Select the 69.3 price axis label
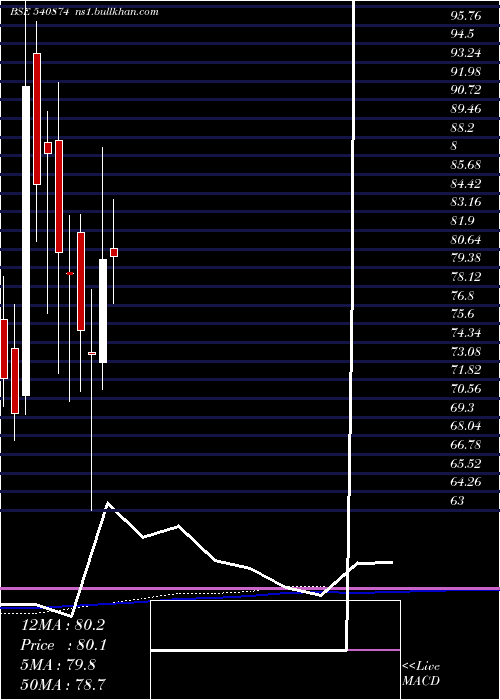The image size is (500, 700). point(462,408)
